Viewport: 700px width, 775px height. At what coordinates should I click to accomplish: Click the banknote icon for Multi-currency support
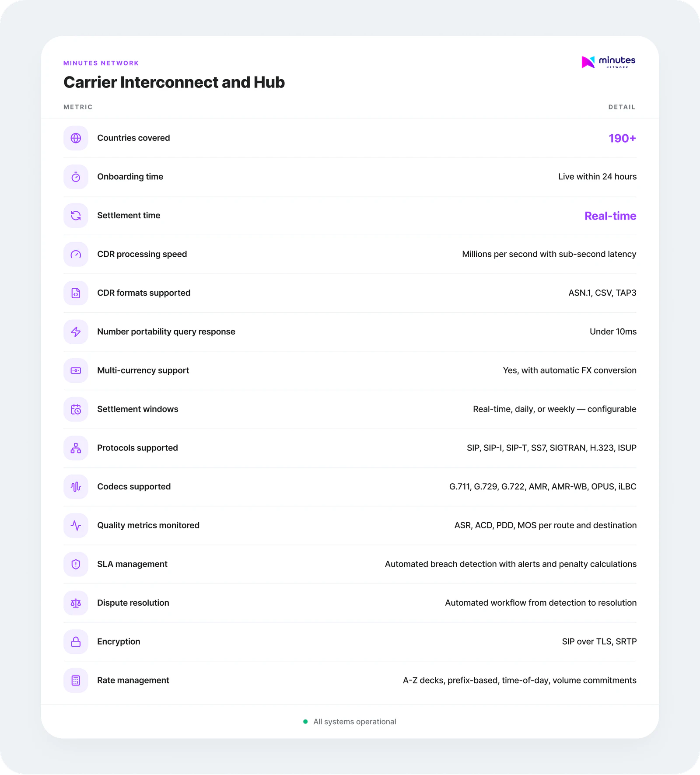point(76,370)
